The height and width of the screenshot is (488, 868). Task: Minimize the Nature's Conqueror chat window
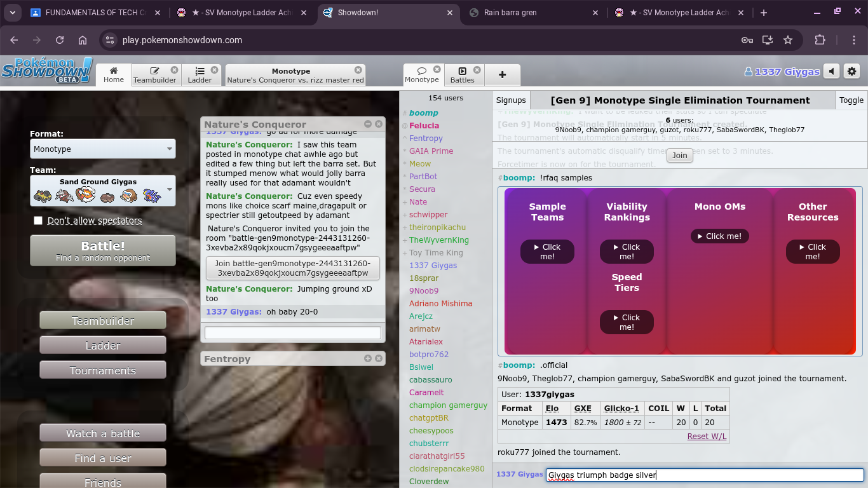pyautogui.click(x=368, y=125)
